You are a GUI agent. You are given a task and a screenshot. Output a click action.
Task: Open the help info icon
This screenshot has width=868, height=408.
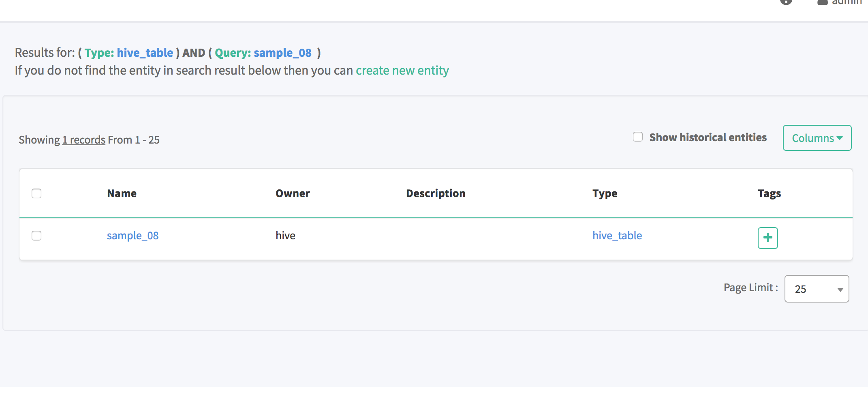pos(786,2)
